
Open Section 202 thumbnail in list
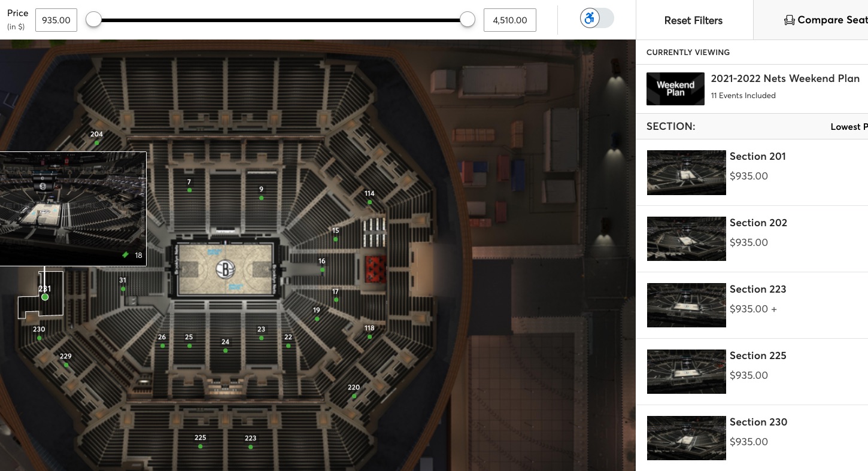(686, 239)
